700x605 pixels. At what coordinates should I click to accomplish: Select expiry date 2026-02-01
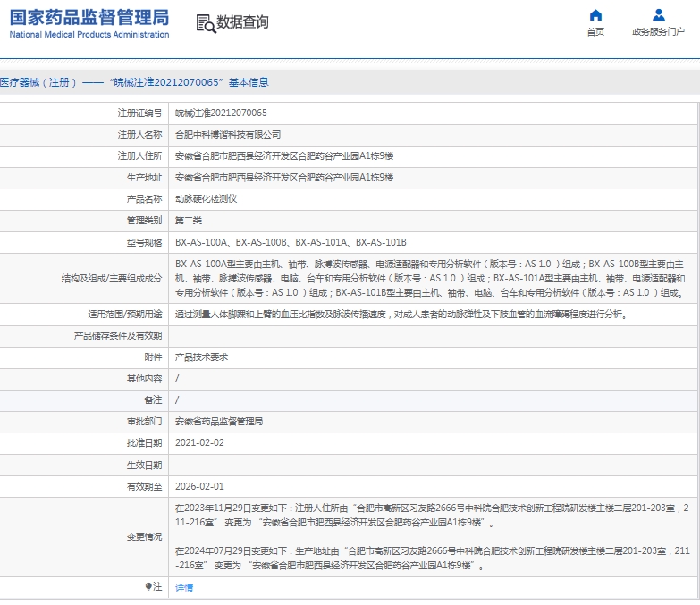199,486
